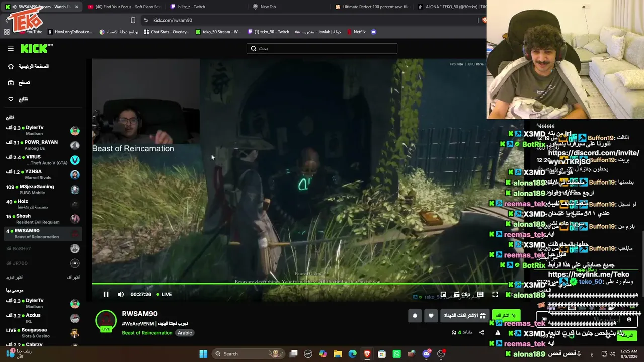
Task: Open Azdus in recommended channels
Action: click(43, 318)
